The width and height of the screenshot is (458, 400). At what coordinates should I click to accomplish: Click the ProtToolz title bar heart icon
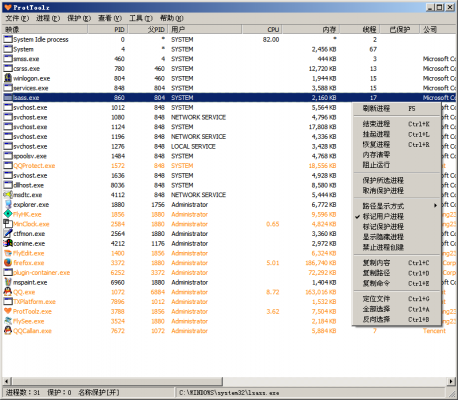coord(8,7)
